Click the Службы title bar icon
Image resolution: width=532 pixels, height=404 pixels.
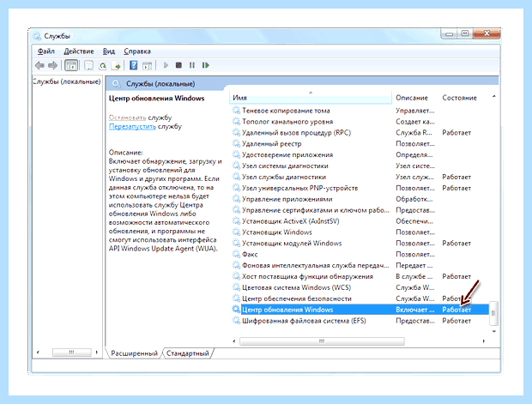(x=37, y=36)
